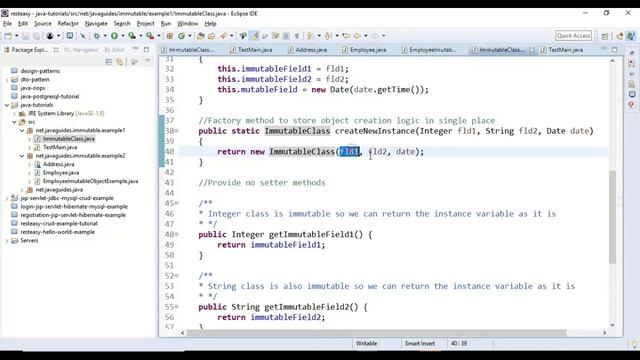Select ImmutableClass.java in Package Explorer

pyautogui.click(x=69, y=139)
